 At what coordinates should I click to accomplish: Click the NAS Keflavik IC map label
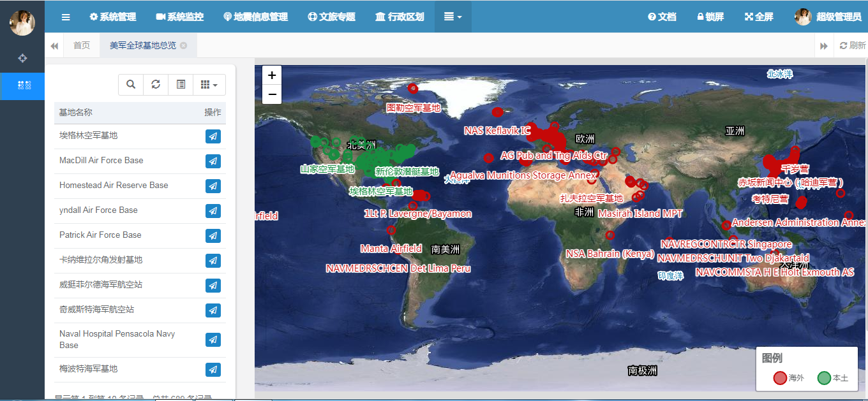497,131
